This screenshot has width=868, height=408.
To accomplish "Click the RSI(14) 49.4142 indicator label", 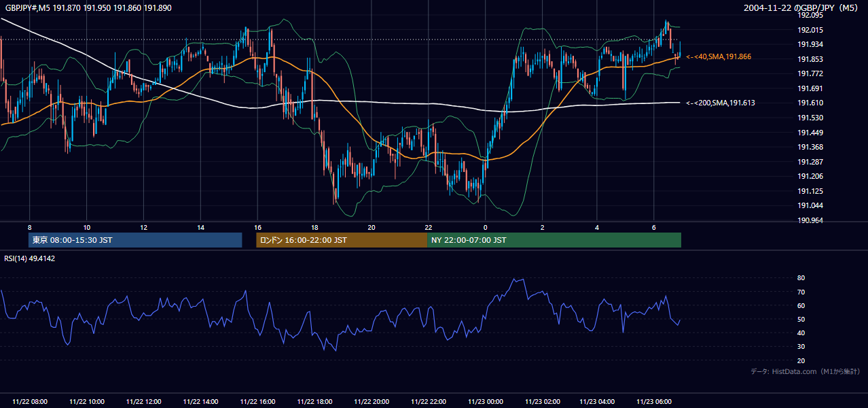I will point(30,258).
